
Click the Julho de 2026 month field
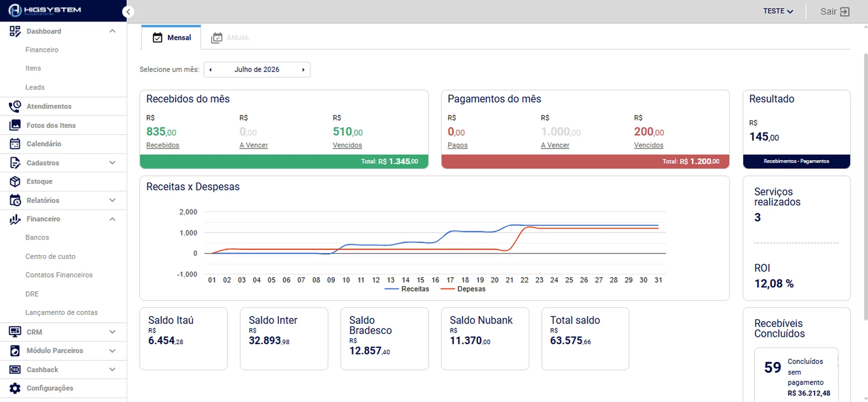point(257,70)
